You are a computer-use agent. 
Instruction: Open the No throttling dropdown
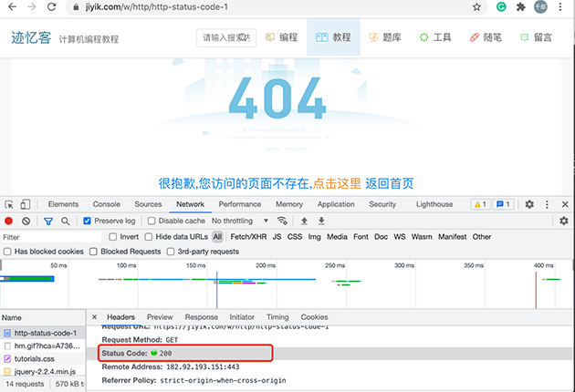240,221
